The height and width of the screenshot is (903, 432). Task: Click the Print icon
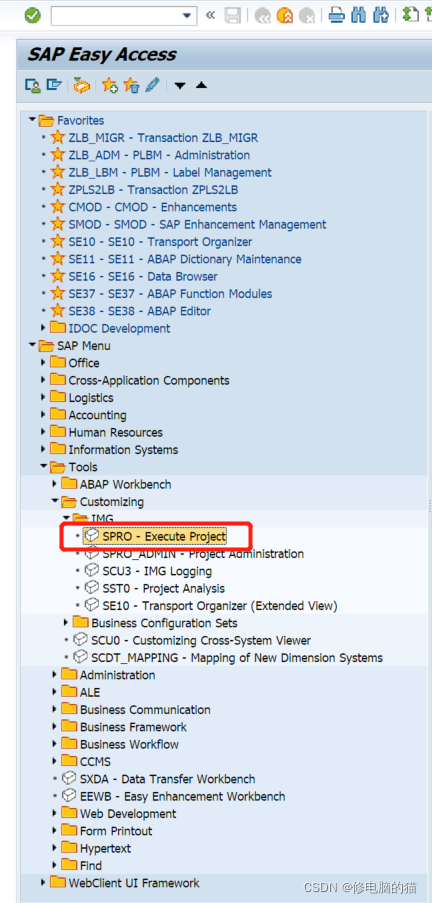tap(337, 16)
